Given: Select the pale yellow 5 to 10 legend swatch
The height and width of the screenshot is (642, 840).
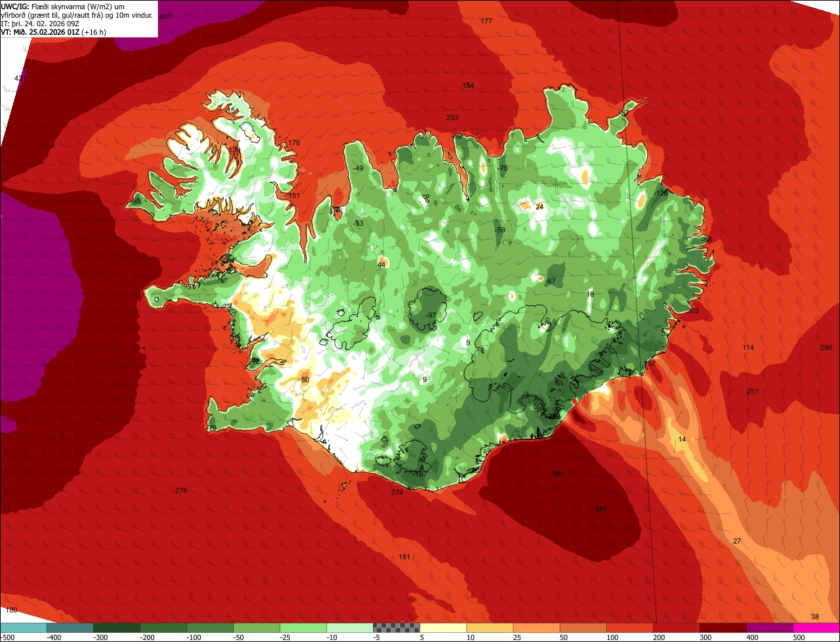Looking at the screenshot, I should tap(443, 628).
